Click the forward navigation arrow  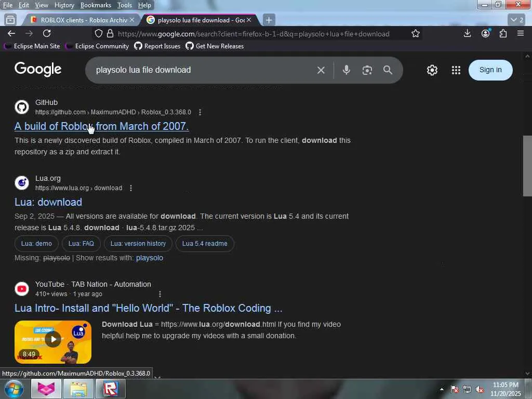[x=29, y=33]
